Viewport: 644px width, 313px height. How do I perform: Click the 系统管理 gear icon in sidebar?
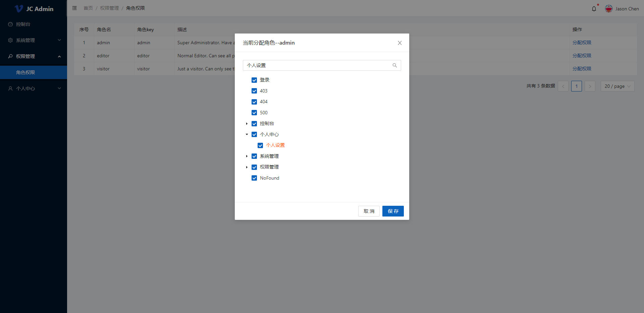point(10,40)
